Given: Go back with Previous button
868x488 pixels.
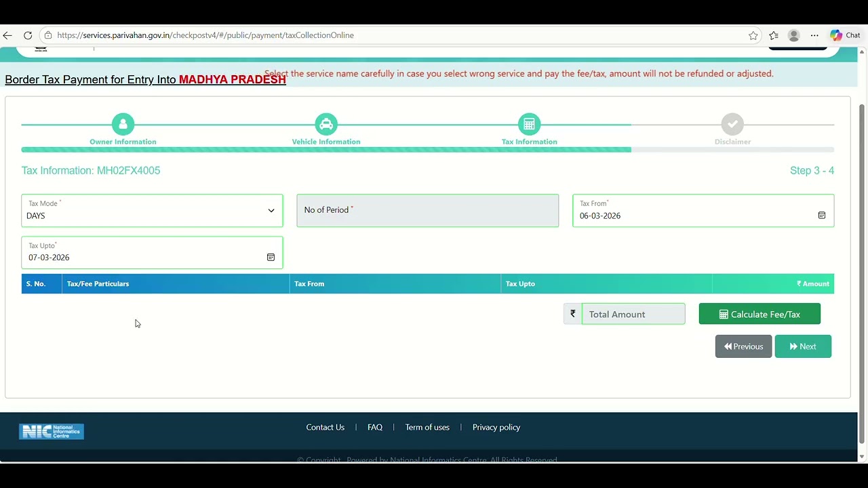Looking at the screenshot, I should pyautogui.click(x=743, y=346).
